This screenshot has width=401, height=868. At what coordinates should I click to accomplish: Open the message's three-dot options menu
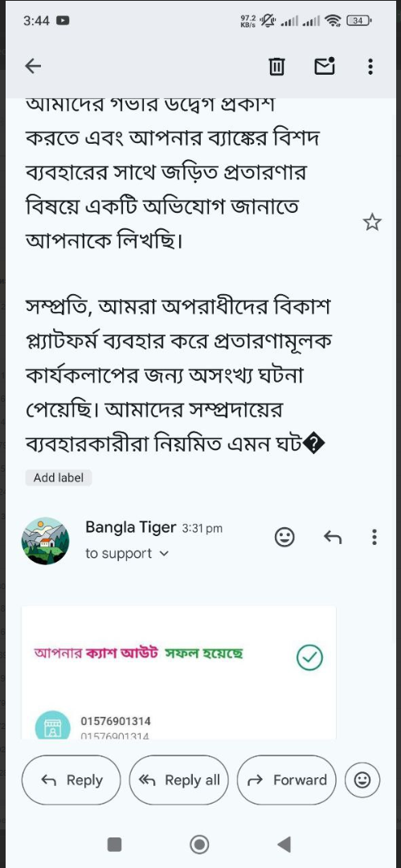coord(374,537)
